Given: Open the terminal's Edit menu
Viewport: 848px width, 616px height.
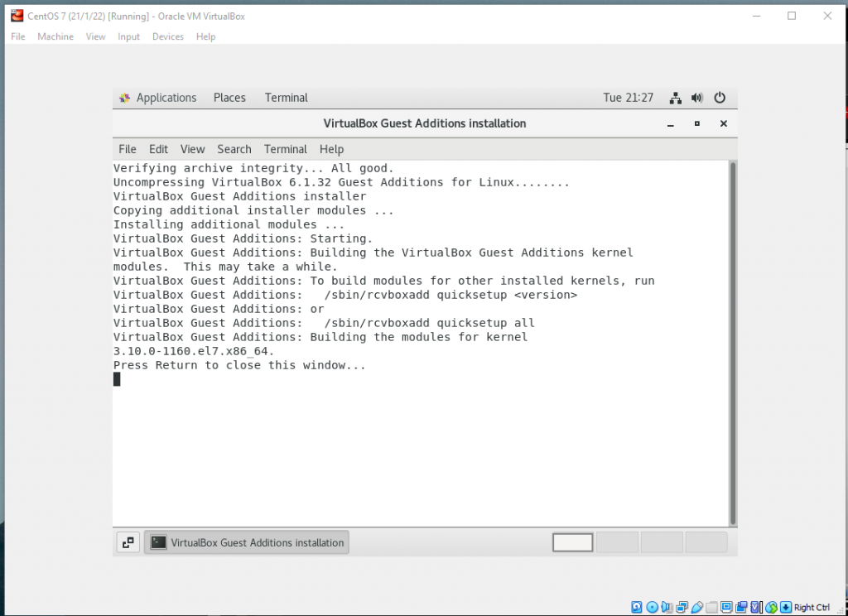Looking at the screenshot, I should [158, 149].
